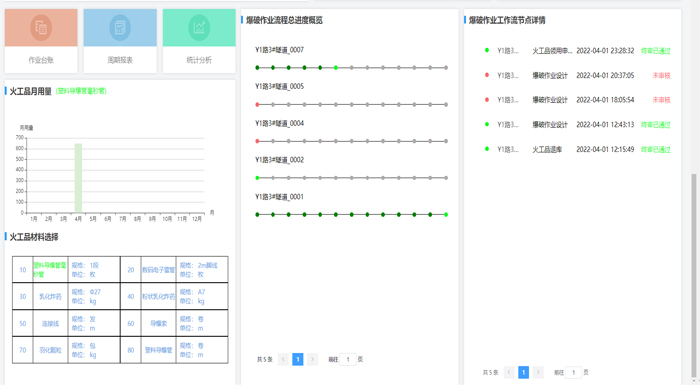Select material 40 粉状乳化炸药
This screenshot has width=700, height=385.
[158, 297]
